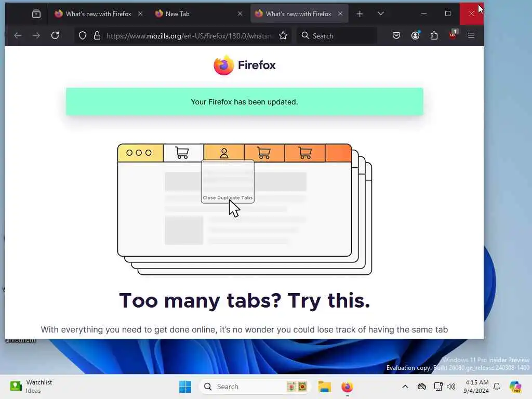The width and height of the screenshot is (532, 399).
Task: Open a new tab with the plus button
Action: (360, 14)
